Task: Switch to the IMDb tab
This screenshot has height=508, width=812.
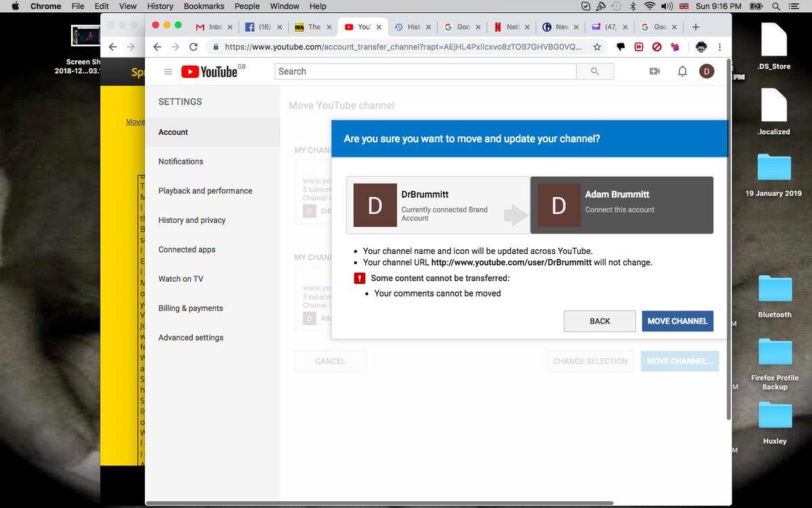Action: pyautogui.click(x=313, y=27)
